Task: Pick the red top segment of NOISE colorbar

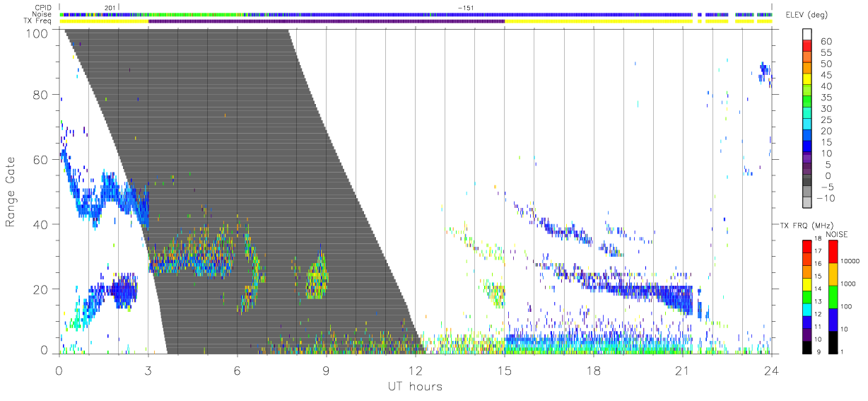Action: click(832, 252)
